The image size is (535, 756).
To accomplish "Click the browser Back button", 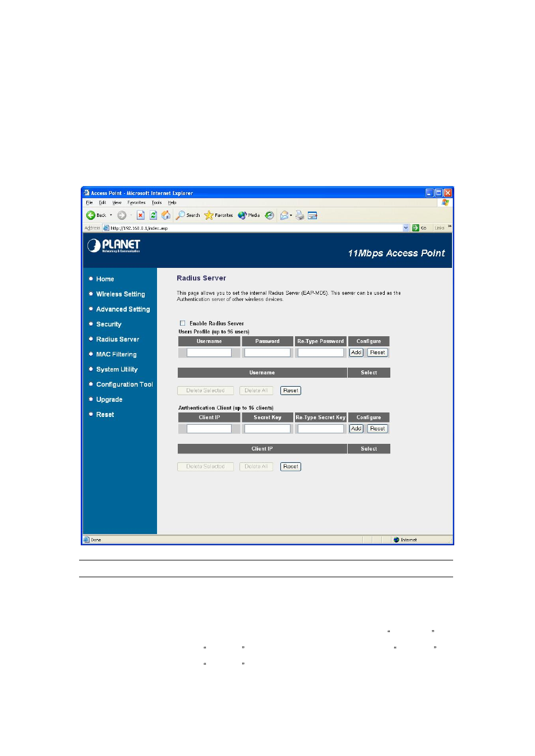I will pos(96,215).
